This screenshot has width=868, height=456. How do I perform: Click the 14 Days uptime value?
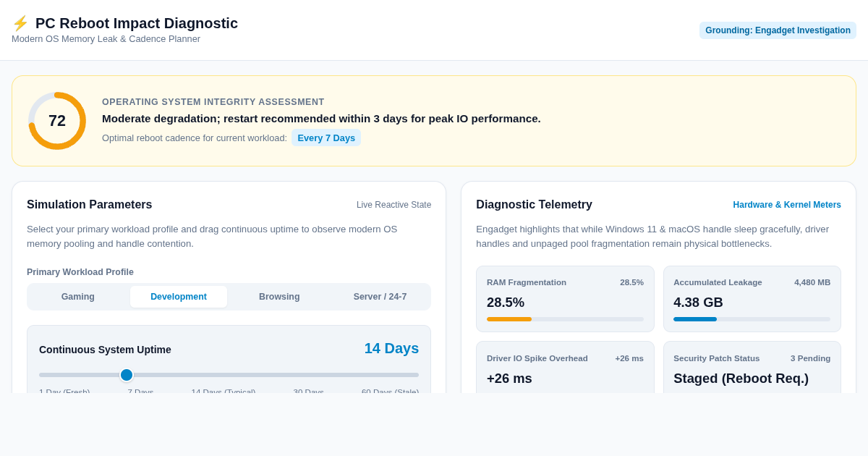[391, 348]
